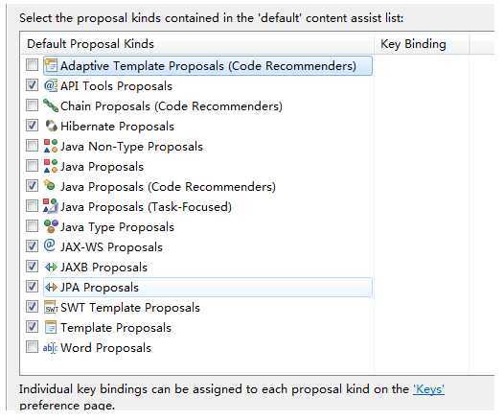
Task: Uncheck Template Proposals checkbox
Action: tap(32, 326)
